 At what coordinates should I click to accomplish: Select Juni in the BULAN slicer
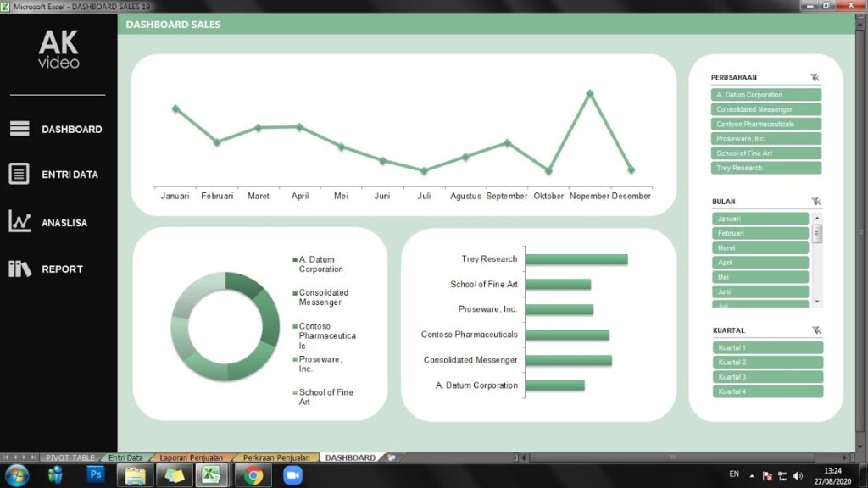click(x=760, y=291)
